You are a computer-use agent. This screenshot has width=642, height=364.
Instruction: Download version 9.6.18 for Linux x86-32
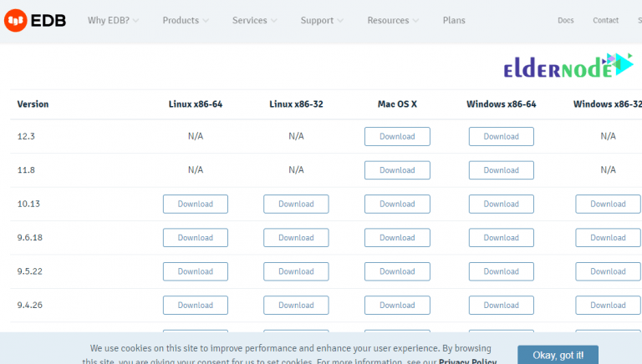[x=296, y=238]
